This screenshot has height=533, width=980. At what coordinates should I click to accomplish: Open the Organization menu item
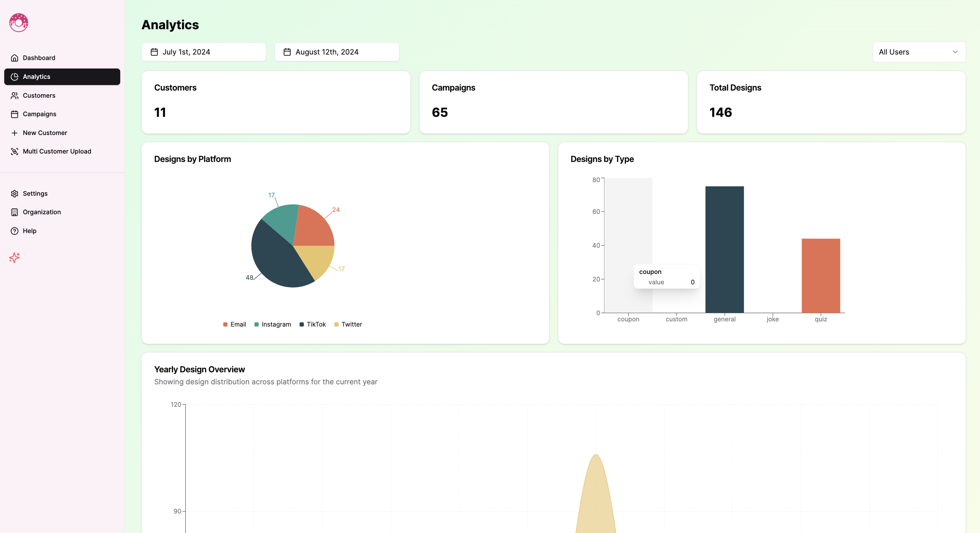(x=42, y=212)
